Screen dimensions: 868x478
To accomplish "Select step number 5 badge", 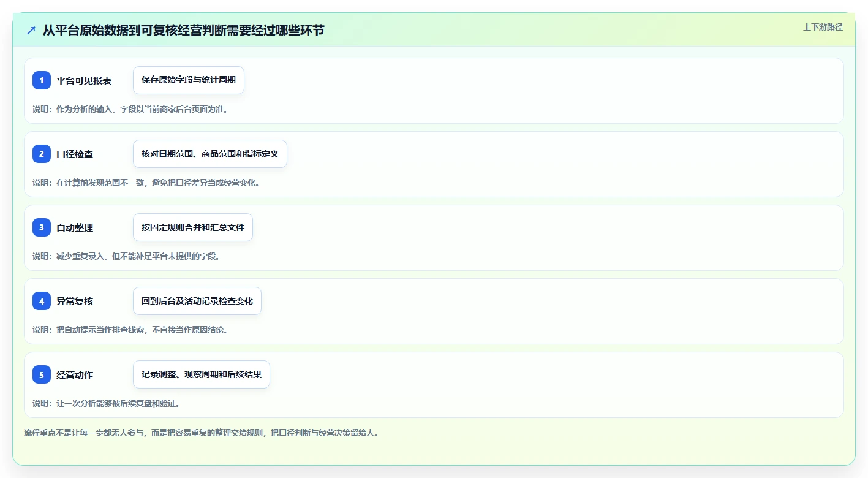I will (42, 374).
